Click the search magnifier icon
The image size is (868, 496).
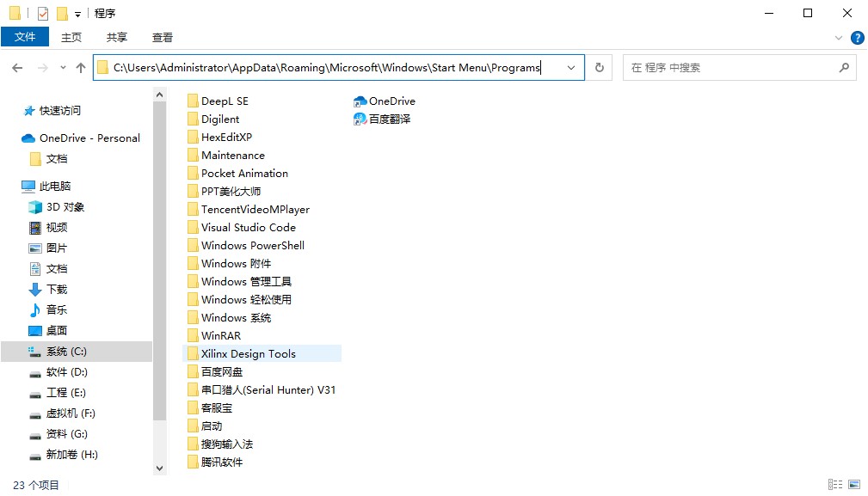(x=844, y=68)
